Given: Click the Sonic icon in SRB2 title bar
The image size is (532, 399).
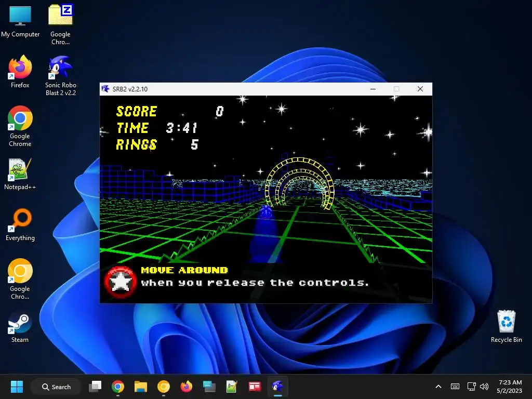Looking at the screenshot, I should 105,89.
